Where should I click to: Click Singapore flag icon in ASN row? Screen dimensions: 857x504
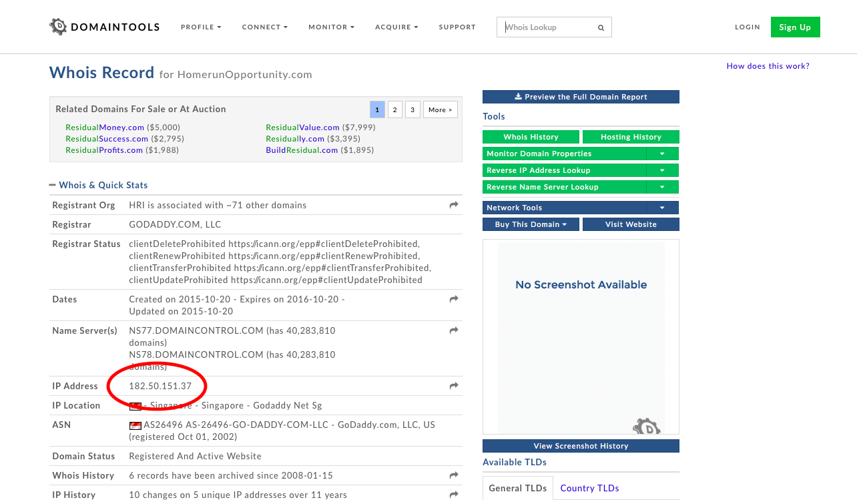(135, 425)
